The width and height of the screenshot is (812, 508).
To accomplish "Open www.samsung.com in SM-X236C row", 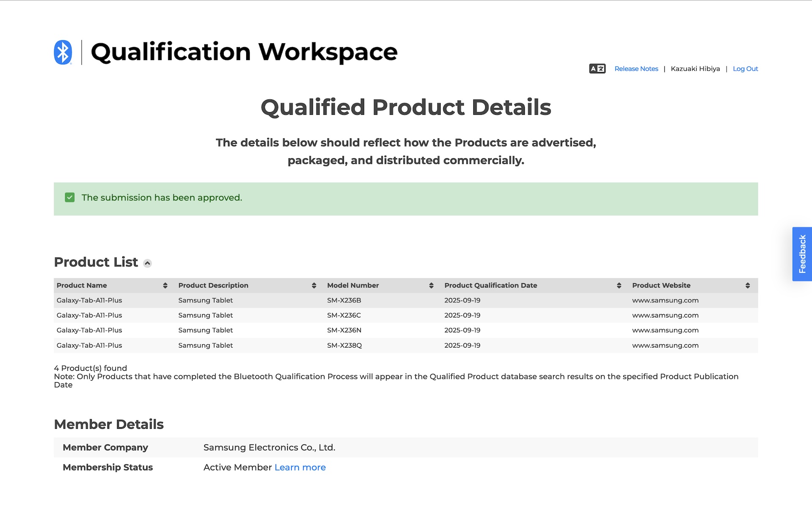I will click(x=665, y=315).
